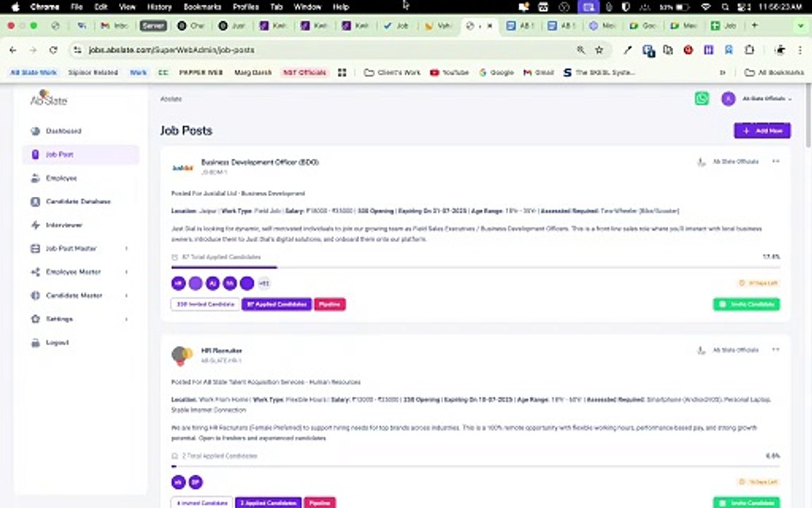812x508 pixels.
Task: Bookmark this page with the star icon
Action: coord(599,50)
